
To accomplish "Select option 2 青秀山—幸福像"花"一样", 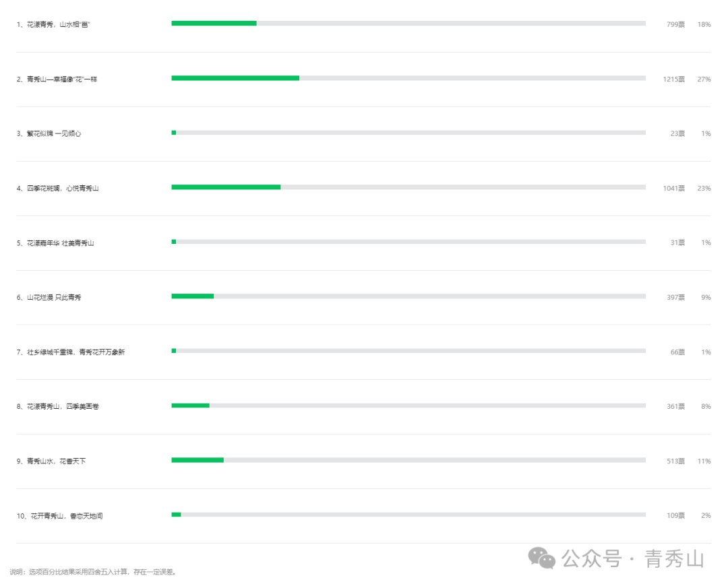I will [x=57, y=79].
